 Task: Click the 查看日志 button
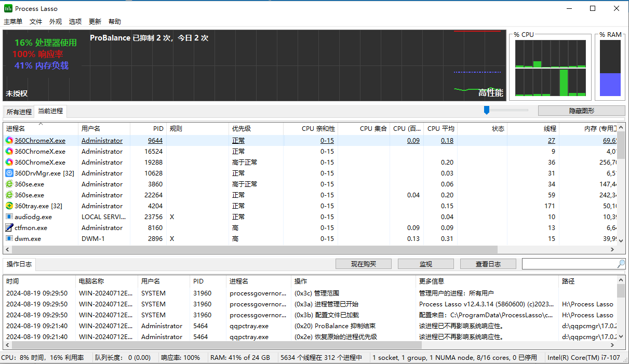point(488,264)
